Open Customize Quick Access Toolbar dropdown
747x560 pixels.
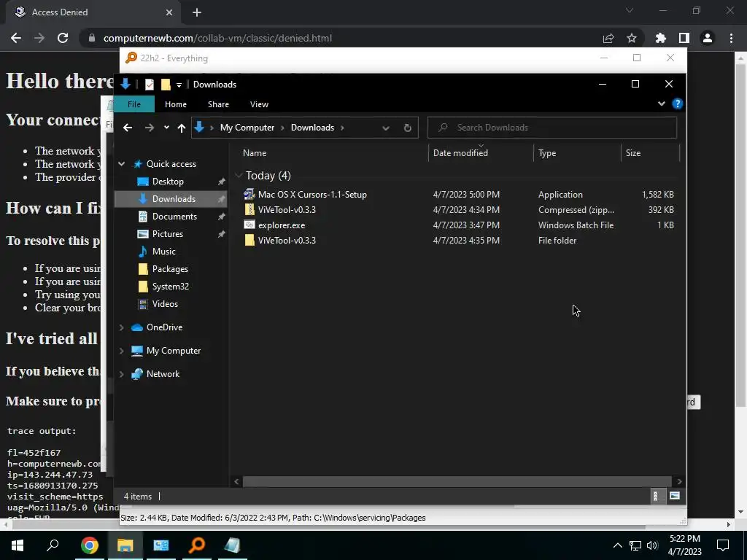179,85
